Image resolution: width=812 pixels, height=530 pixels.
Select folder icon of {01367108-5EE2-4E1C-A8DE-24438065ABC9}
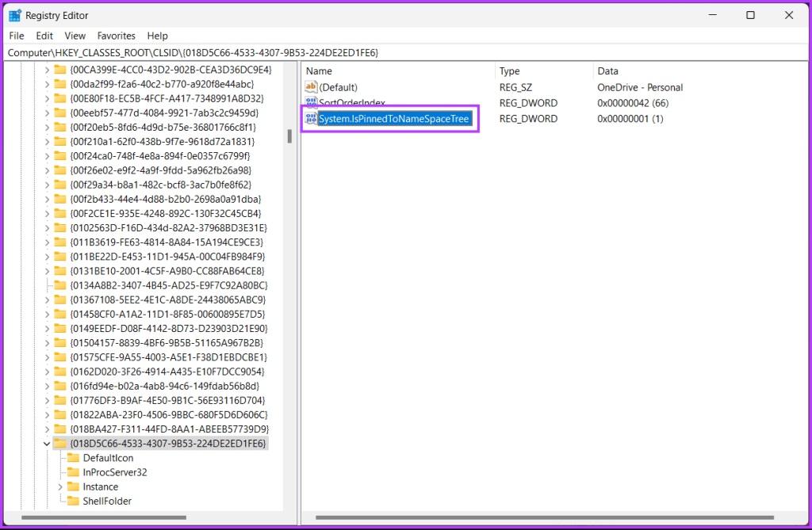[x=60, y=299]
